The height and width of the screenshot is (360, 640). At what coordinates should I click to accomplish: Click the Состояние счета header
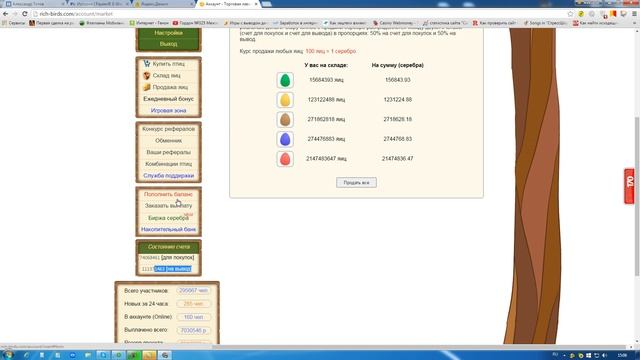pos(169,247)
